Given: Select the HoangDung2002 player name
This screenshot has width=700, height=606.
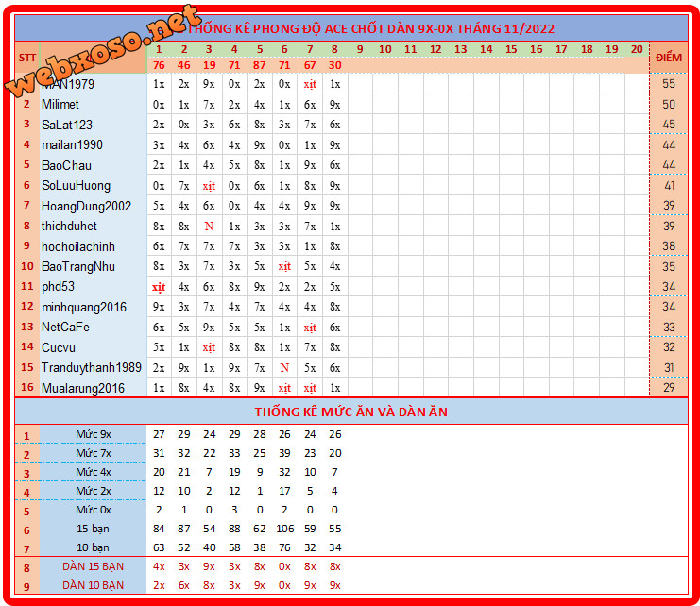Looking at the screenshot, I should 86,206.
